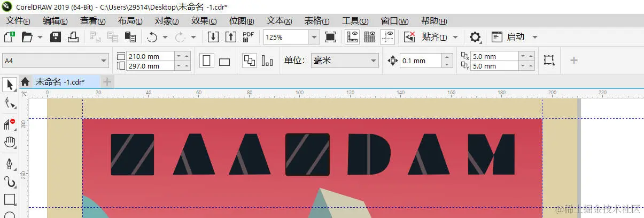This screenshot has height=218, width=644.
Task: Expand the 启动 dropdown arrow
Action: tap(534, 37)
